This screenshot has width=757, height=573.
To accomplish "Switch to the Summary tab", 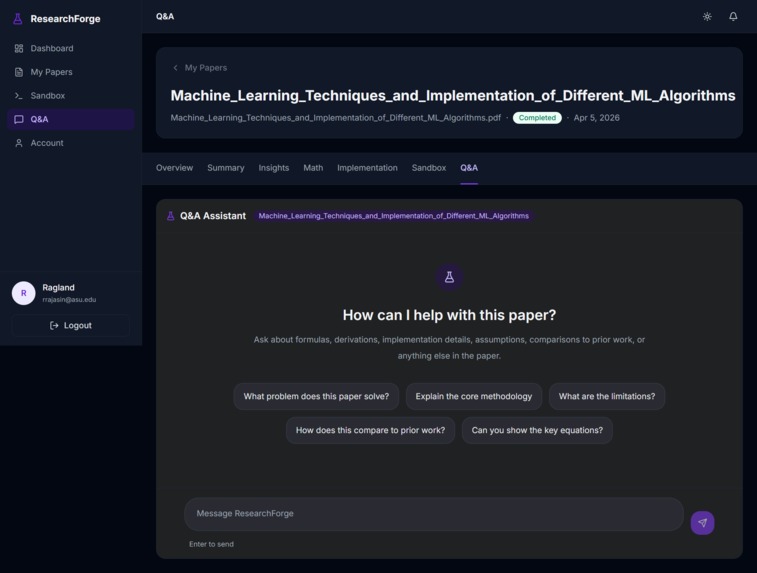I will (x=225, y=168).
